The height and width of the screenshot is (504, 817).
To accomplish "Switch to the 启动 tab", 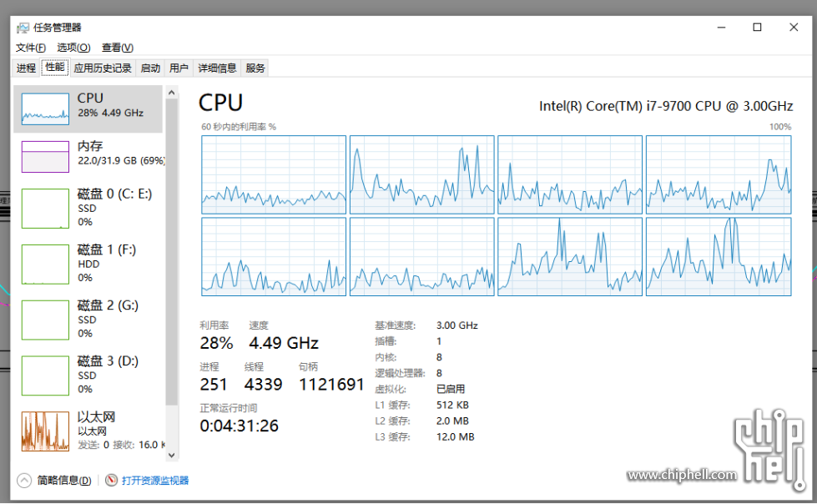I will tap(150, 68).
